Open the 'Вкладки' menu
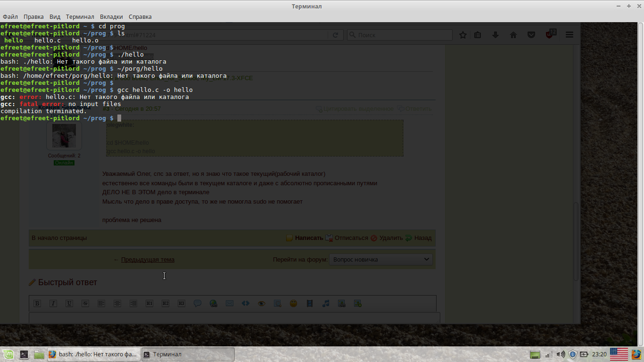644x362 pixels. tap(111, 16)
